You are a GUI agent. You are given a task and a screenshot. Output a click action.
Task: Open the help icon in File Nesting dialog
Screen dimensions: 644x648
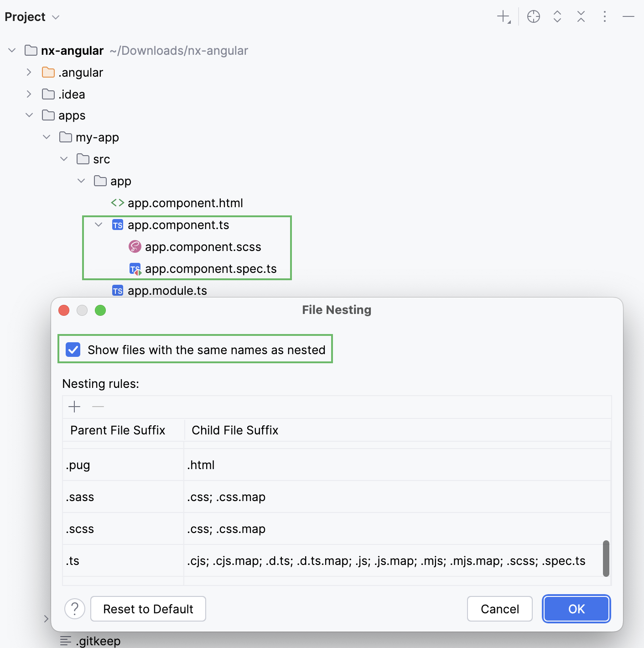(x=75, y=609)
